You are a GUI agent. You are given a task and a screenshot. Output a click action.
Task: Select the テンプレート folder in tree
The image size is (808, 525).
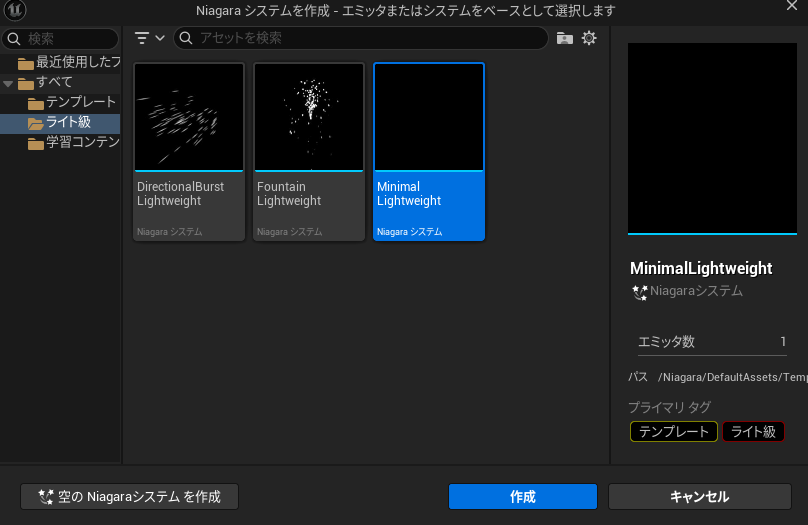click(x=80, y=103)
